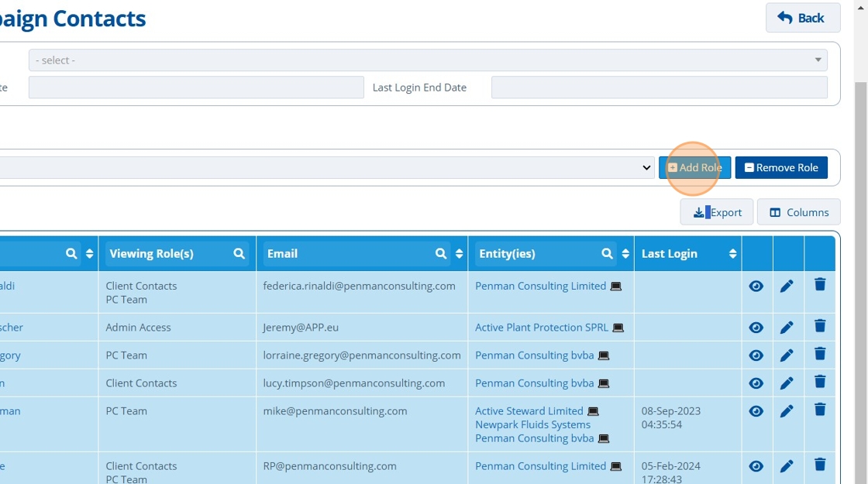Image resolution: width=868 pixels, height=484 pixels.
Task: Click search icon in the leftmost name column
Action: 71,253
